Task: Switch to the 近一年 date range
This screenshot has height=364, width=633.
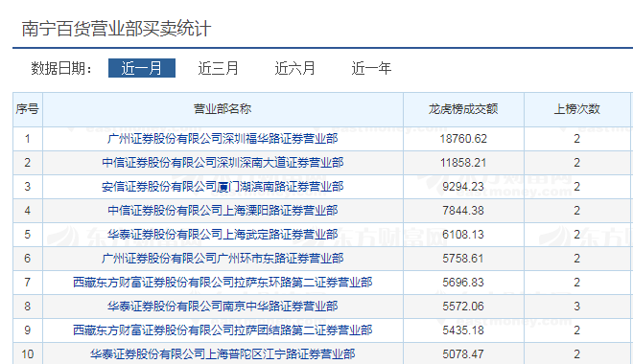Action: coord(371,68)
